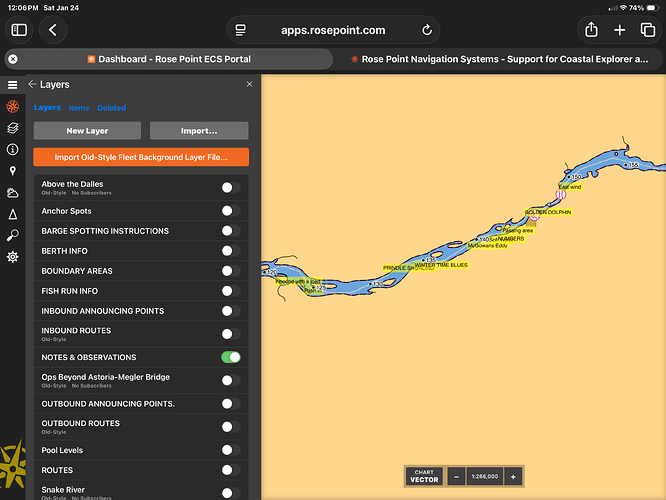This screenshot has height=500, width=666.
Task: Open the weather cloud icon in sidebar
Action: click(x=12, y=192)
